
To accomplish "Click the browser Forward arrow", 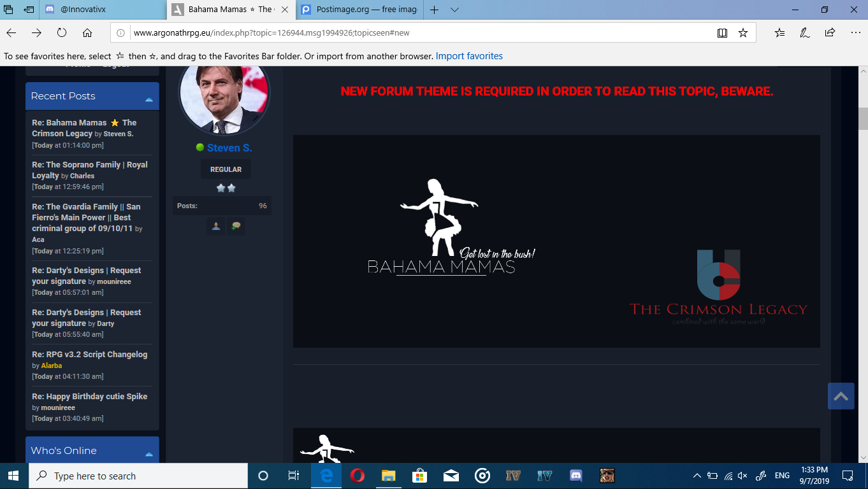I will pos(37,33).
